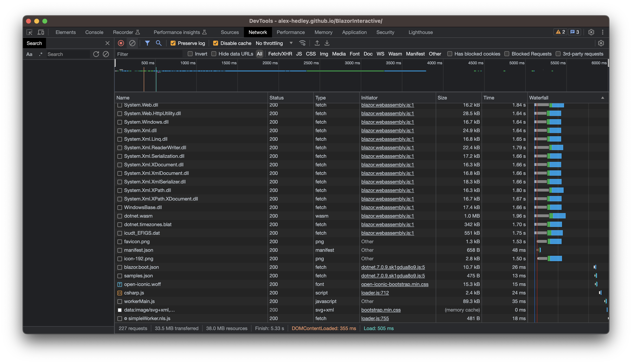Toggle the device toolbar icon

point(41,32)
